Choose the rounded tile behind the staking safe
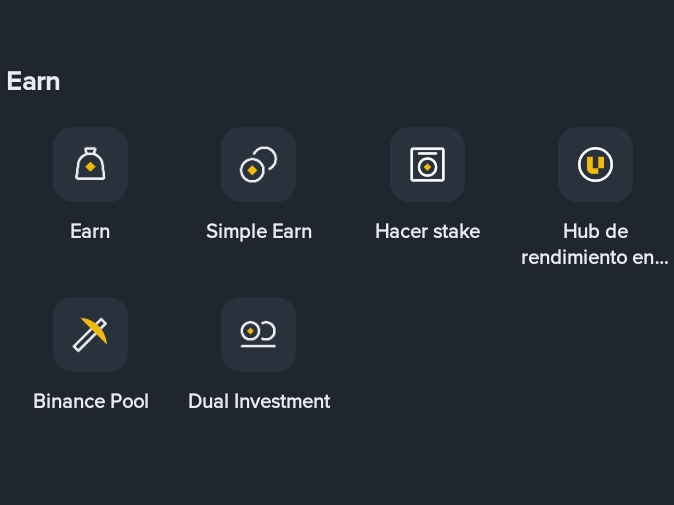674x505 pixels. pyautogui.click(x=427, y=164)
